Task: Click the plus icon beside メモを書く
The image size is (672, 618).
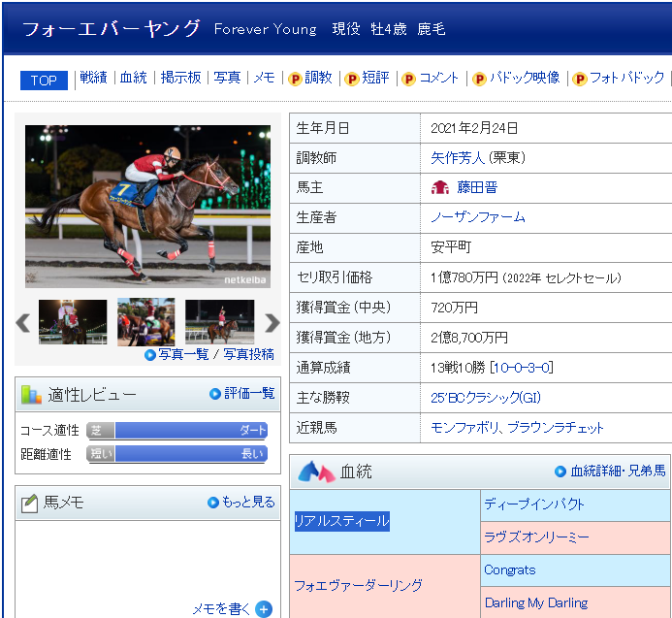Action: (x=264, y=608)
